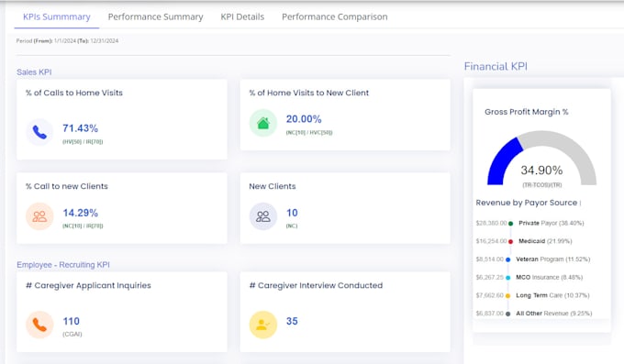
Task: Click the $7,662.60 revenue amount
Action: coord(489,295)
